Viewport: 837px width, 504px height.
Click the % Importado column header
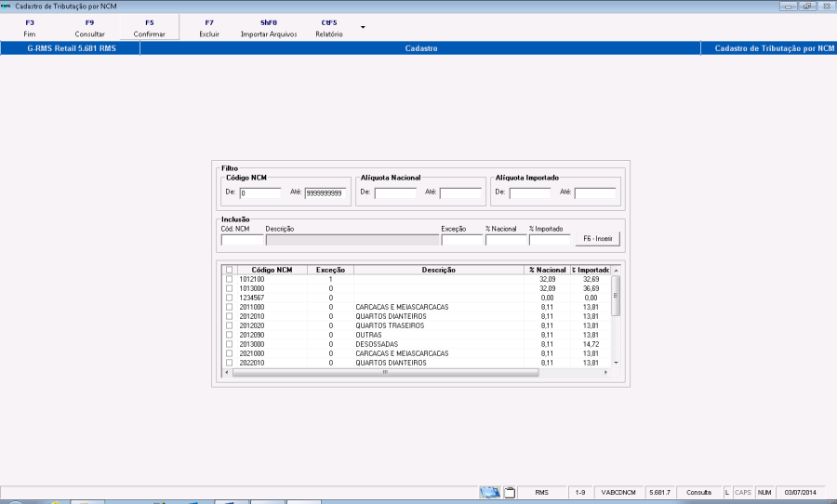(590, 271)
